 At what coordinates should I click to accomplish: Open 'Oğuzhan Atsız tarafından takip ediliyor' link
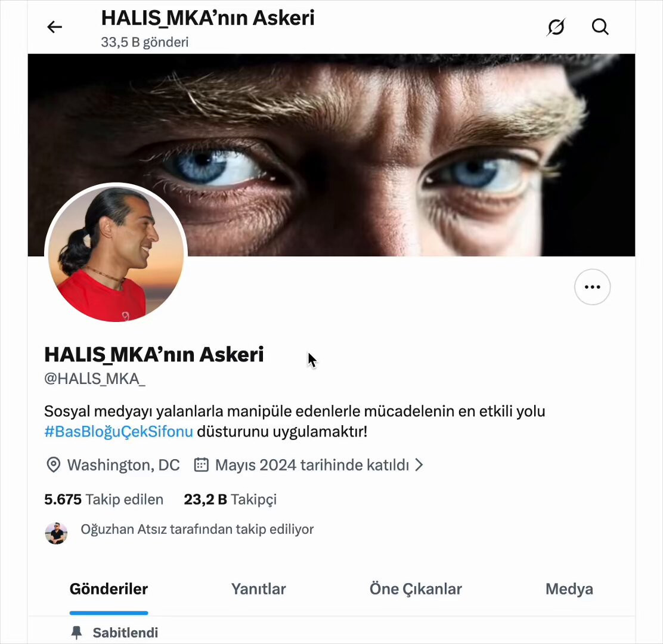pyautogui.click(x=197, y=530)
